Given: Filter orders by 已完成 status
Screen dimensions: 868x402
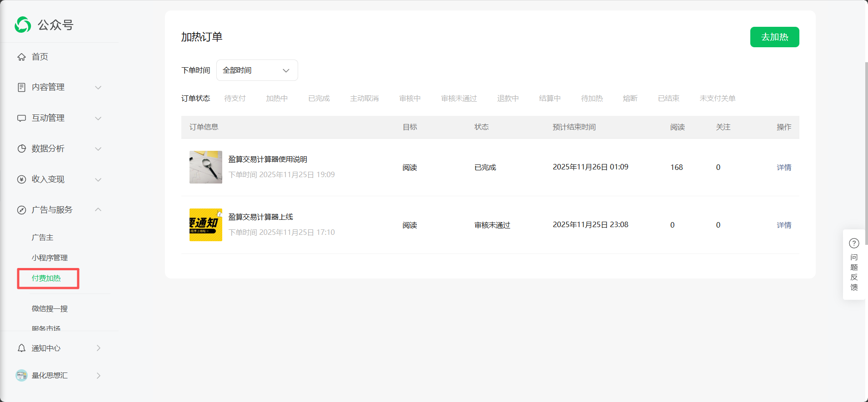Looking at the screenshot, I should tap(319, 99).
